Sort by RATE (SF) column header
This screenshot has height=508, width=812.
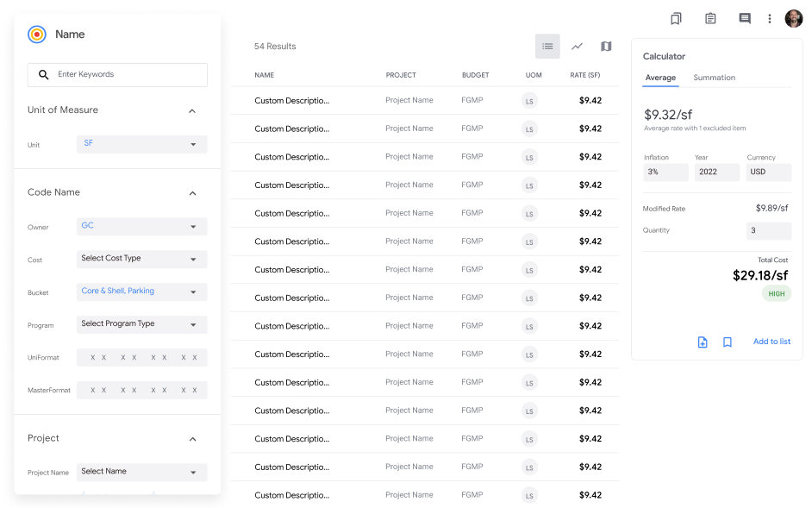(585, 75)
